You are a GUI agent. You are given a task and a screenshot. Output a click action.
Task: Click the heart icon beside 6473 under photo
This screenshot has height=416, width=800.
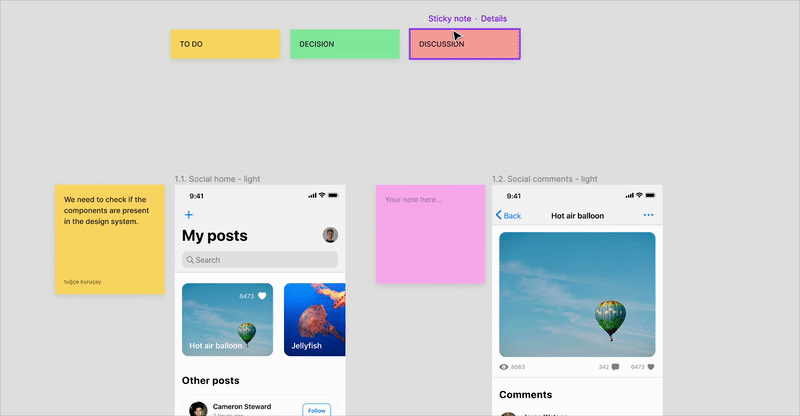651,367
